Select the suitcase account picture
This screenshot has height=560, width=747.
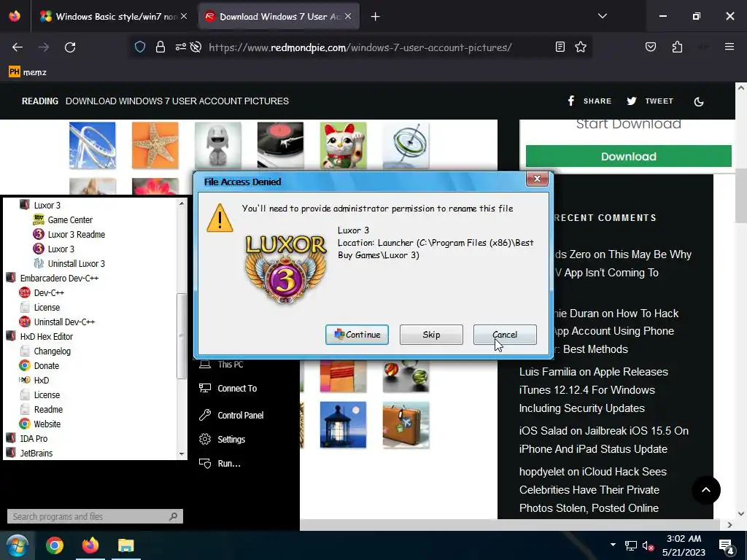tap(406, 425)
